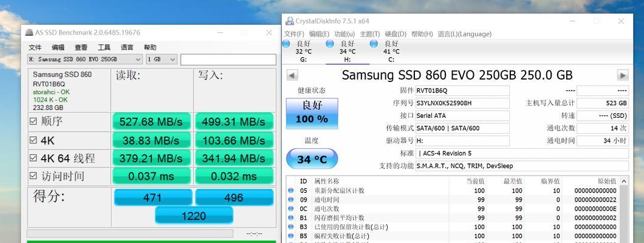Click the gray progress bar above the green bar
Viewport: 644px width, 243px height.
pos(130,233)
